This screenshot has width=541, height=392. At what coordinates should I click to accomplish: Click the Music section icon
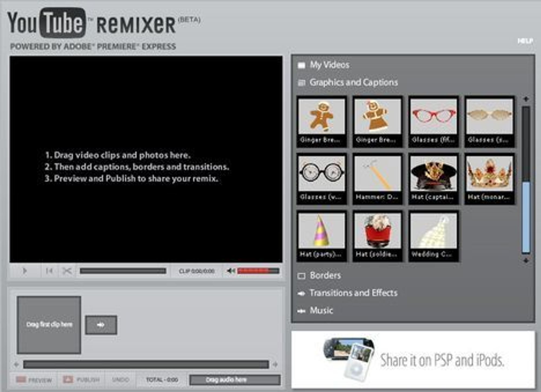[x=301, y=311]
